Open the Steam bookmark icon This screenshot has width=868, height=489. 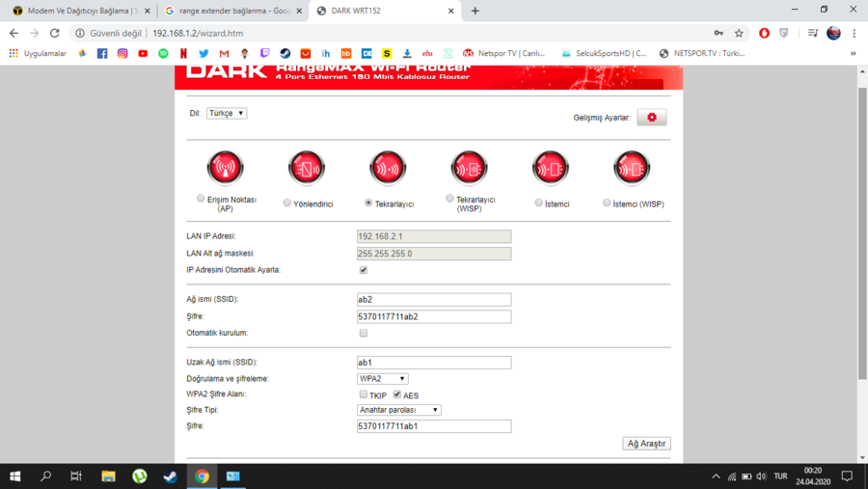285,54
